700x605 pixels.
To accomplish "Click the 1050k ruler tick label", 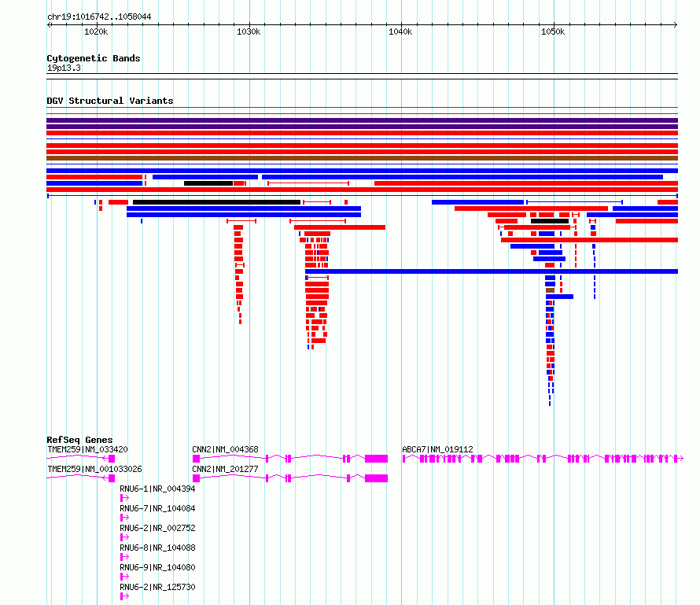I will (553, 31).
